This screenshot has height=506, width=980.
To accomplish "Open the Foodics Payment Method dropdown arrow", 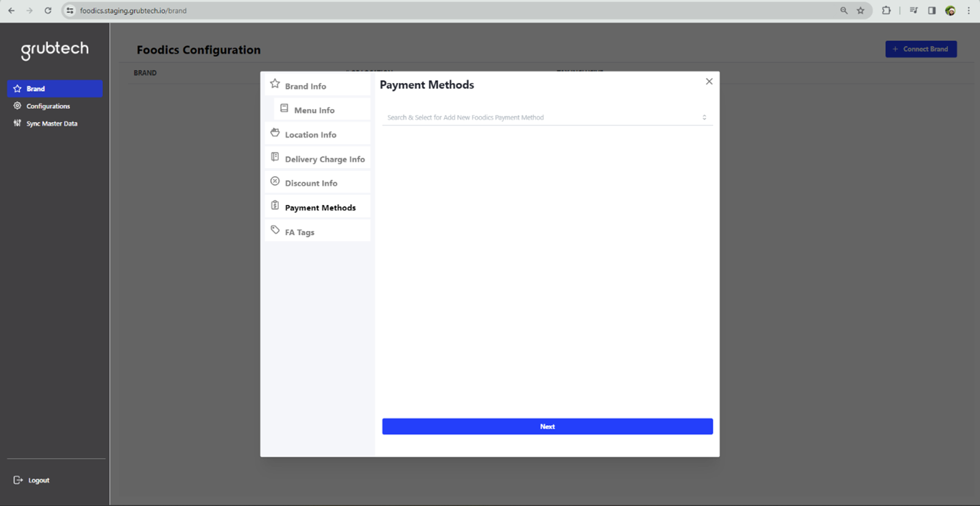I will (x=704, y=117).
